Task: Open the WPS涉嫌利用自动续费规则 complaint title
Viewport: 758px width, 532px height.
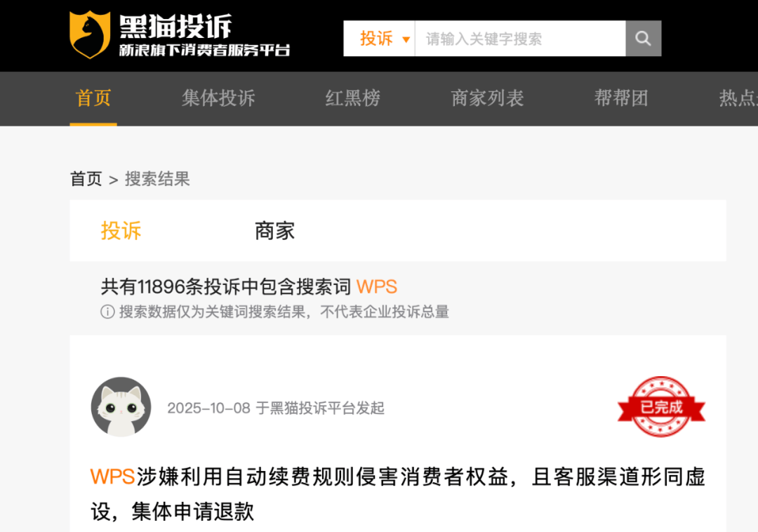Action: [397, 494]
